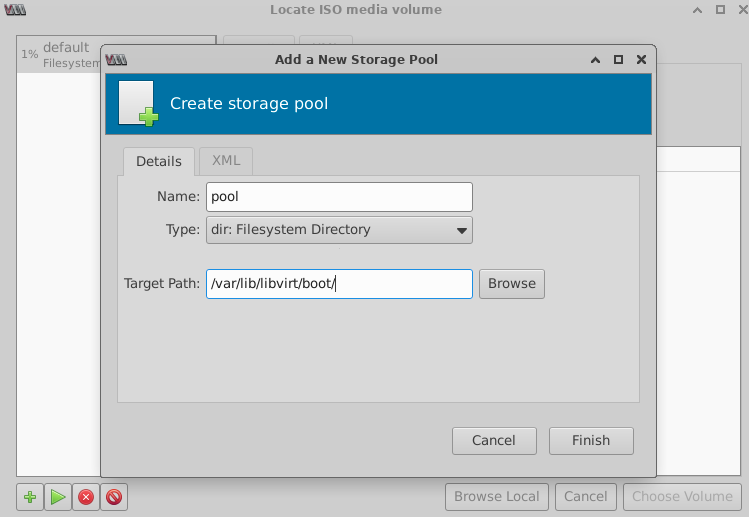
Task: Switch to the XML tab
Action: point(226,161)
